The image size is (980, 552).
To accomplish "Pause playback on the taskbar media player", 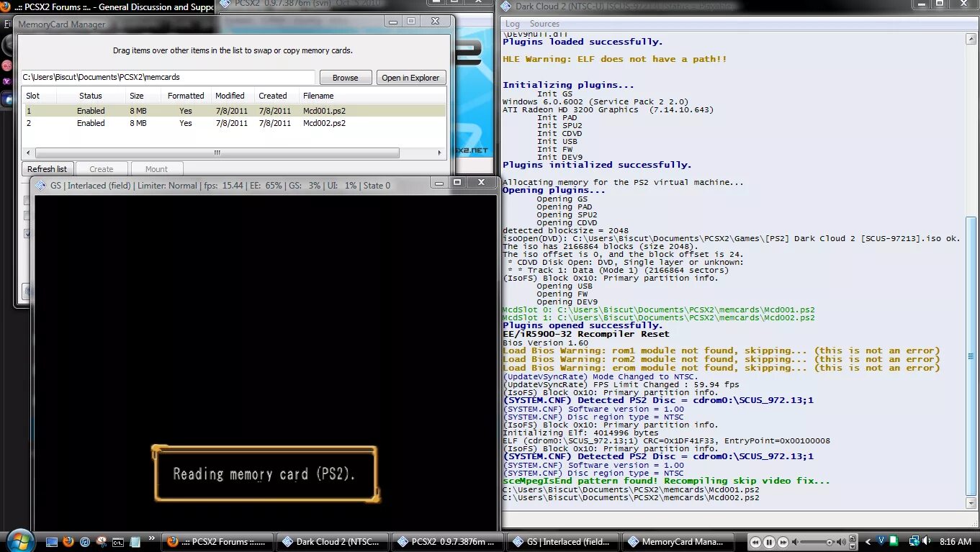I will [769, 542].
